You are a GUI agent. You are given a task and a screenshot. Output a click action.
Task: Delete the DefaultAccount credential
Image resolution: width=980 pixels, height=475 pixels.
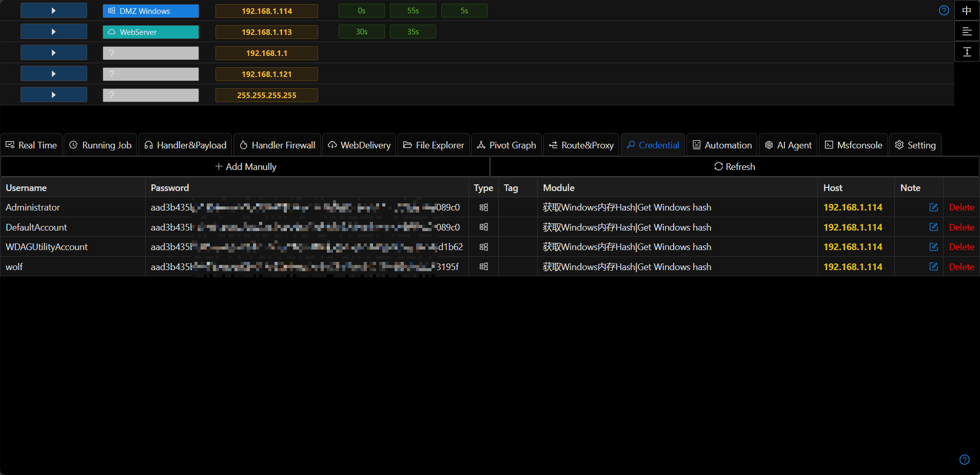coord(962,227)
